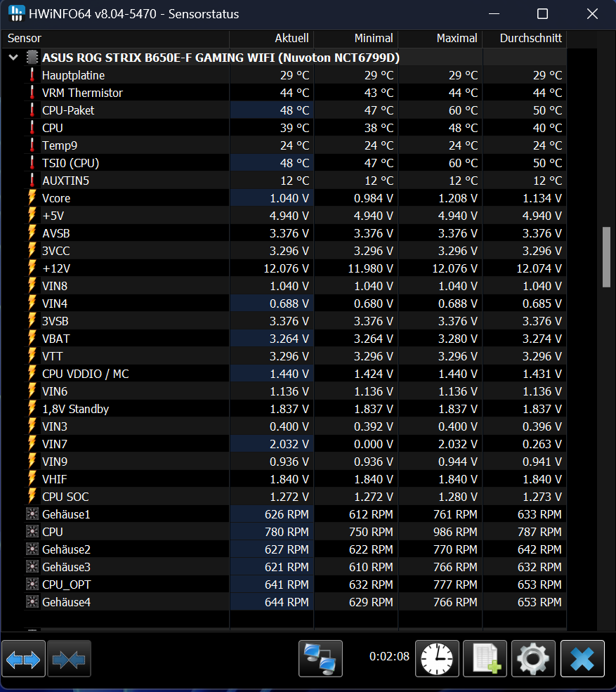Click the VIN7 average value 0.263 V
Image resolution: width=616 pixels, height=692 pixels.
click(x=542, y=444)
